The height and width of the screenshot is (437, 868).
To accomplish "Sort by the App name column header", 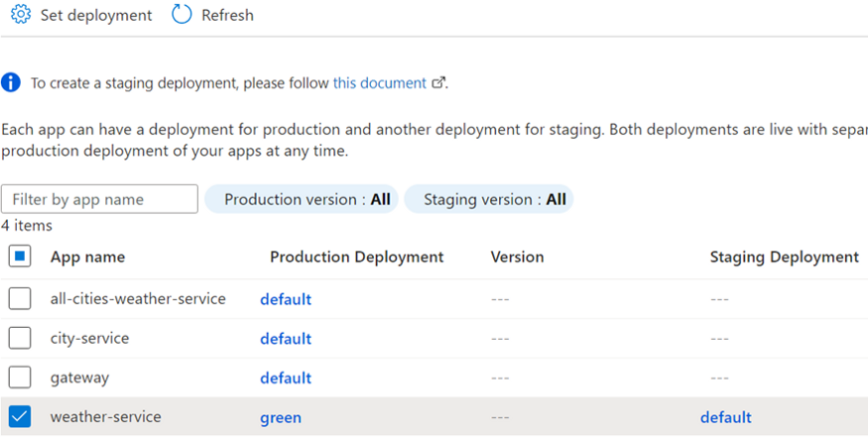I will 87,257.
